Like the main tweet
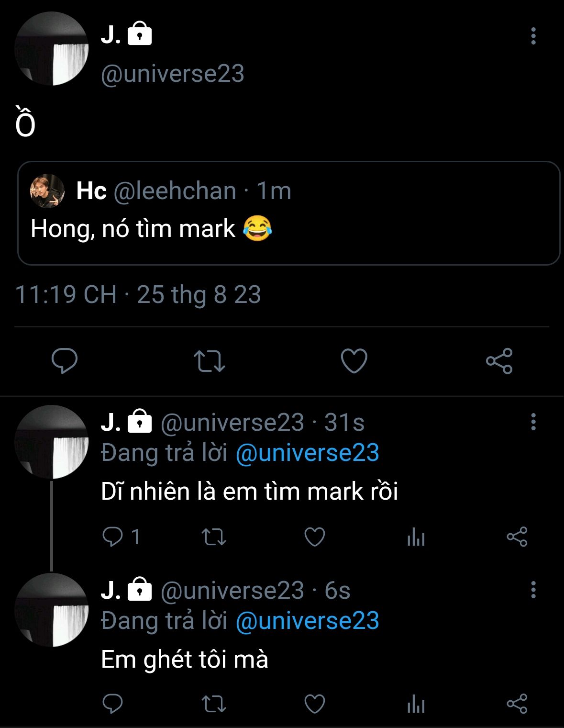 354,361
